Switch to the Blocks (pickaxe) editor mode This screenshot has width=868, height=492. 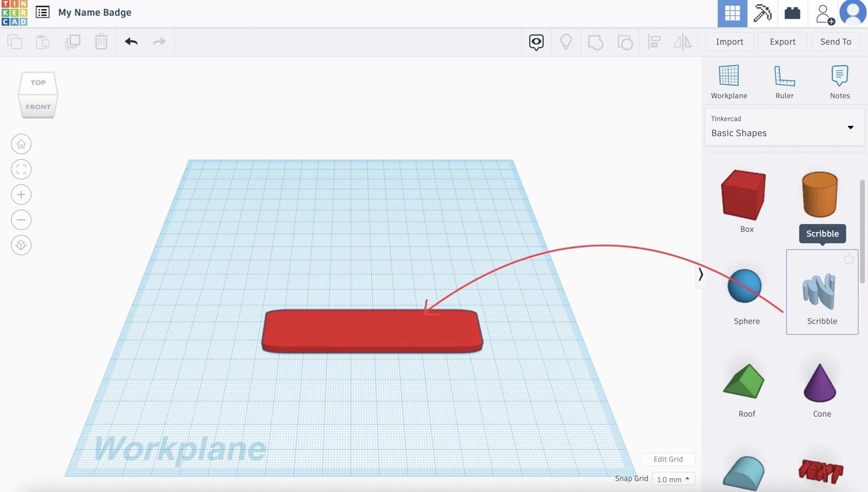pyautogui.click(x=762, y=13)
